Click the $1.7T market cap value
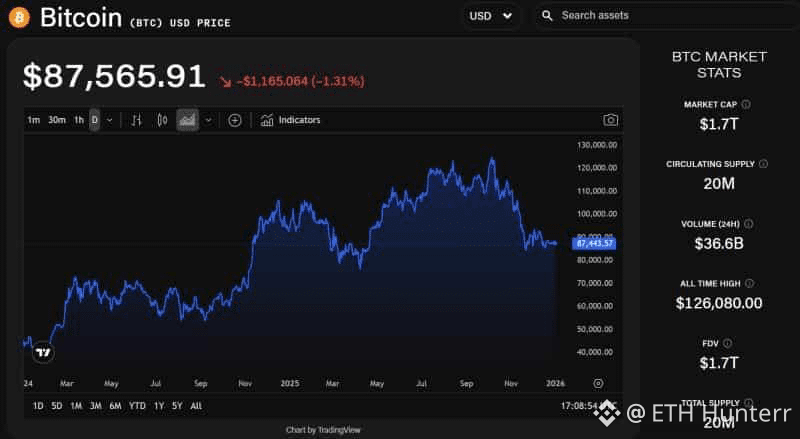Viewport: 800px width, 439px height. coord(719,124)
